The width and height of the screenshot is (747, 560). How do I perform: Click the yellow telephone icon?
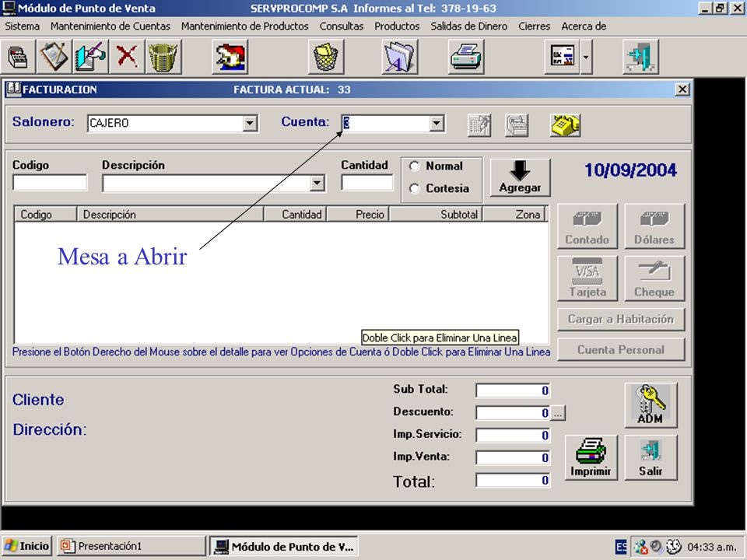565,125
